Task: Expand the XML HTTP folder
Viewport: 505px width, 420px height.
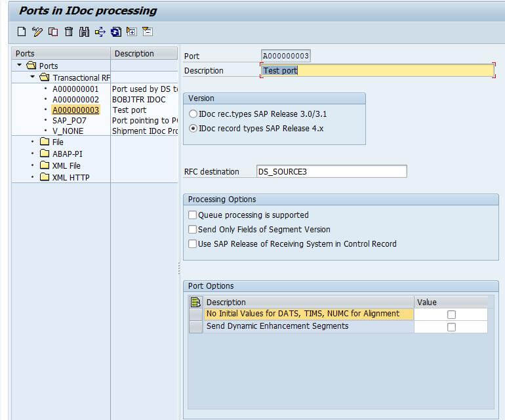Action: [x=33, y=177]
